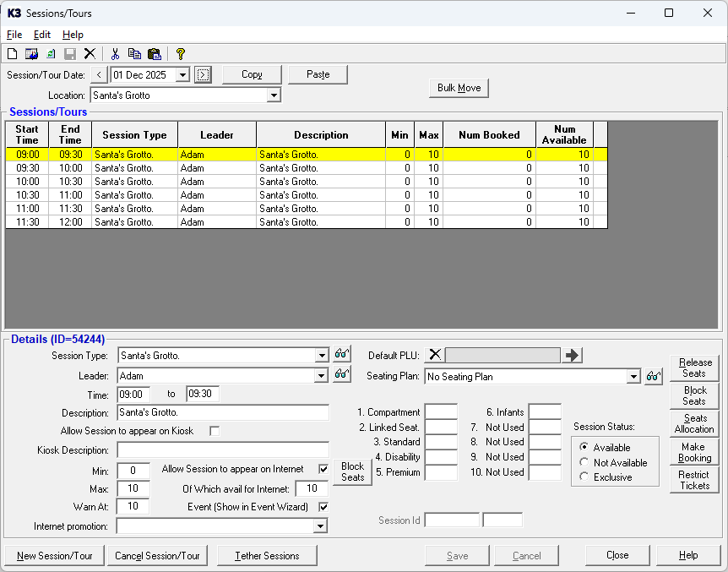Click the New Session/Tour button
Screen dimensions: 728x572
tap(54, 555)
